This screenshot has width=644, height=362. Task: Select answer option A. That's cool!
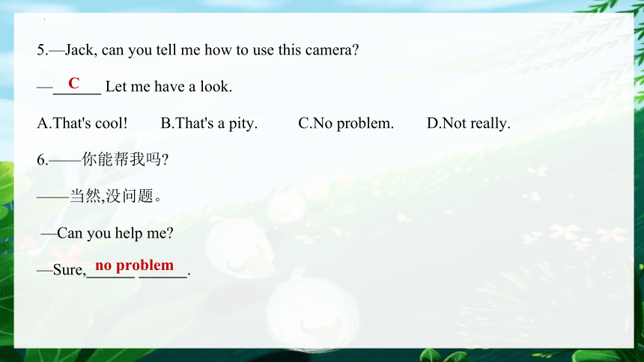[x=82, y=123]
